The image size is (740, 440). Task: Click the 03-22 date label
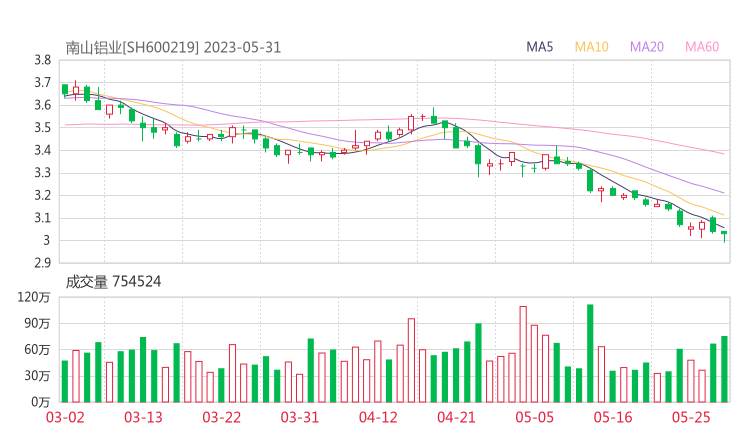tap(222, 417)
